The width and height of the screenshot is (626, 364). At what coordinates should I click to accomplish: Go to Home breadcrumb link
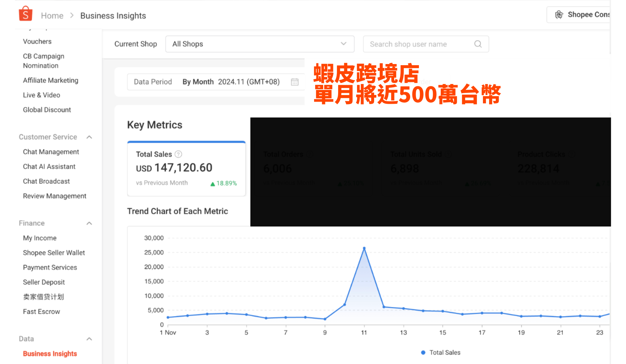(52, 16)
